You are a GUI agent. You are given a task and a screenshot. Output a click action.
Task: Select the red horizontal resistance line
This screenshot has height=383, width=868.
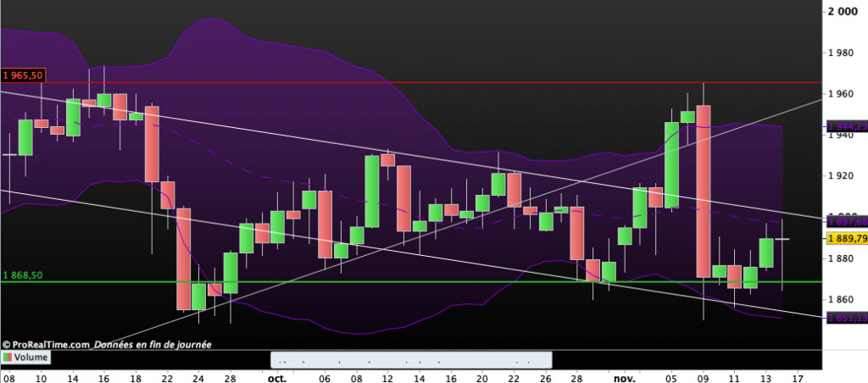point(424,82)
